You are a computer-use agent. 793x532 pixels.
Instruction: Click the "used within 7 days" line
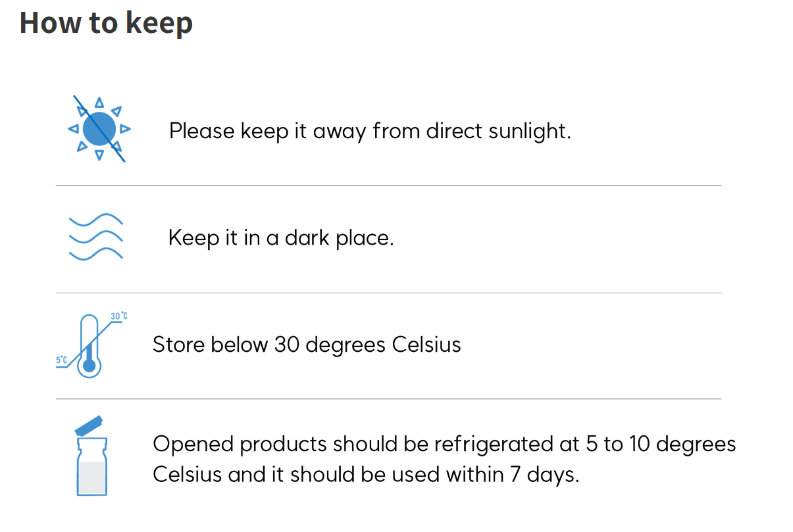[366, 474]
